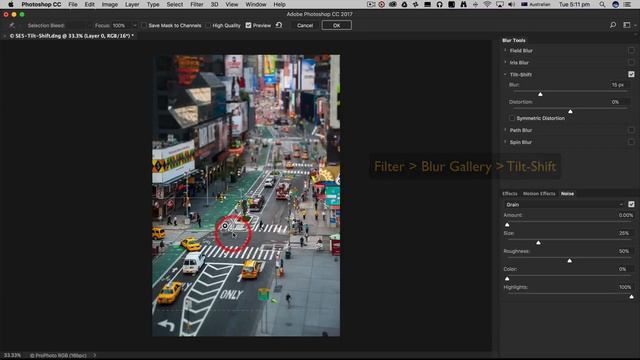Click the Noise Size slider handle

tap(538, 242)
